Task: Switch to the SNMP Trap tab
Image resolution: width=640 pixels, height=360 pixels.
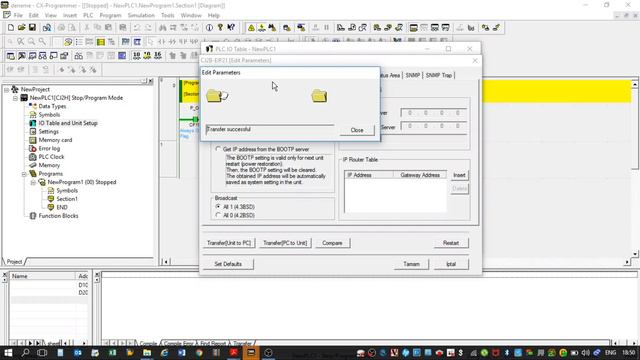Action: pyautogui.click(x=439, y=76)
